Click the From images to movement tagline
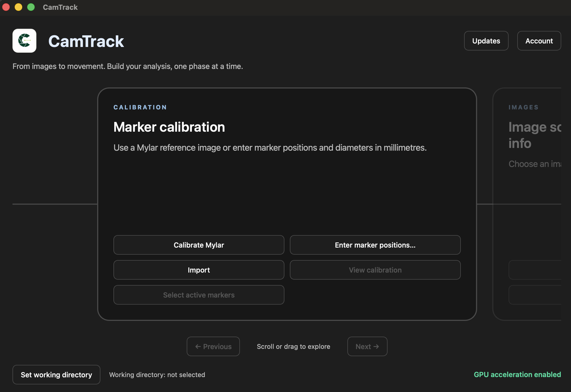The width and height of the screenshot is (571, 392). pyautogui.click(x=128, y=66)
